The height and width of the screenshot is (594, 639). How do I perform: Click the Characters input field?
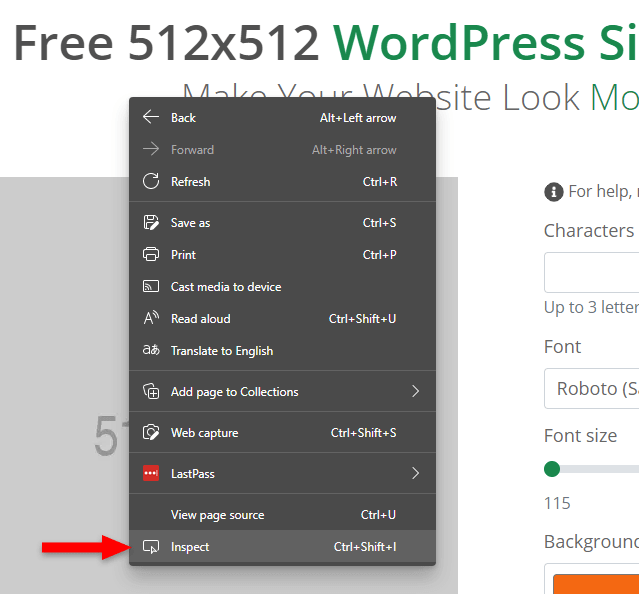click(592, 272)
